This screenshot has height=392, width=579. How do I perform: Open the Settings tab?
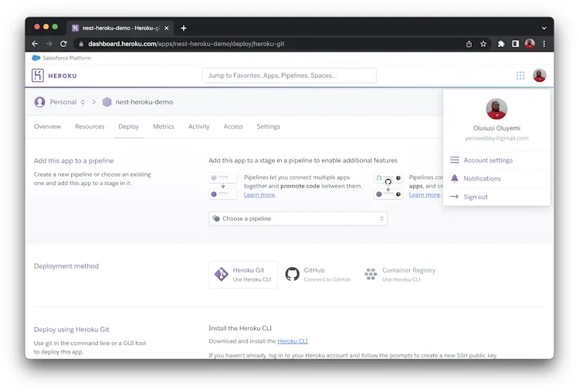[269, 127]
